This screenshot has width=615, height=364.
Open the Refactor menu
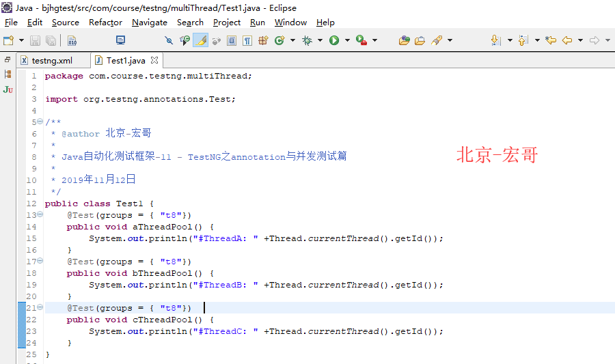tap(105, 23)
